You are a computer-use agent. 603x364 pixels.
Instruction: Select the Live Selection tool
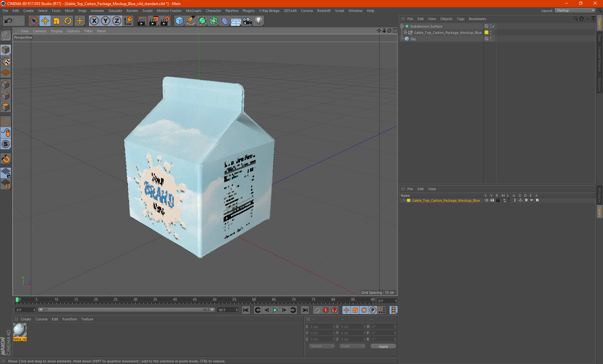coord(34,21)
